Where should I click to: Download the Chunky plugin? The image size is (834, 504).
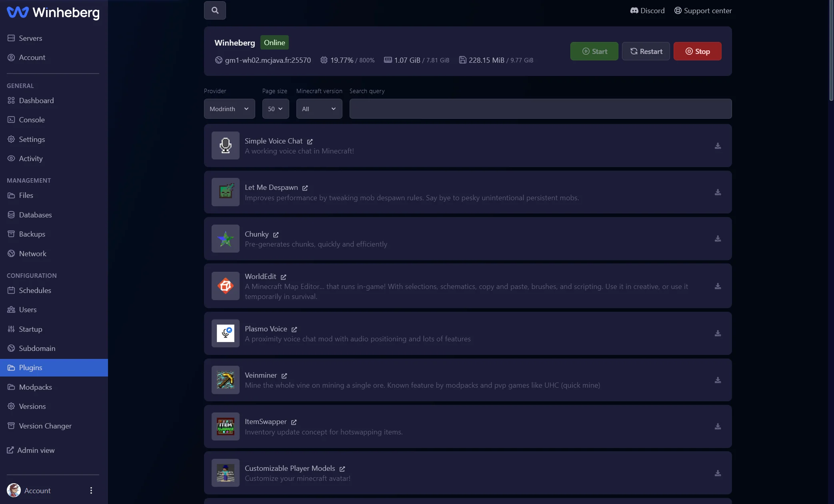coord(718,239)
